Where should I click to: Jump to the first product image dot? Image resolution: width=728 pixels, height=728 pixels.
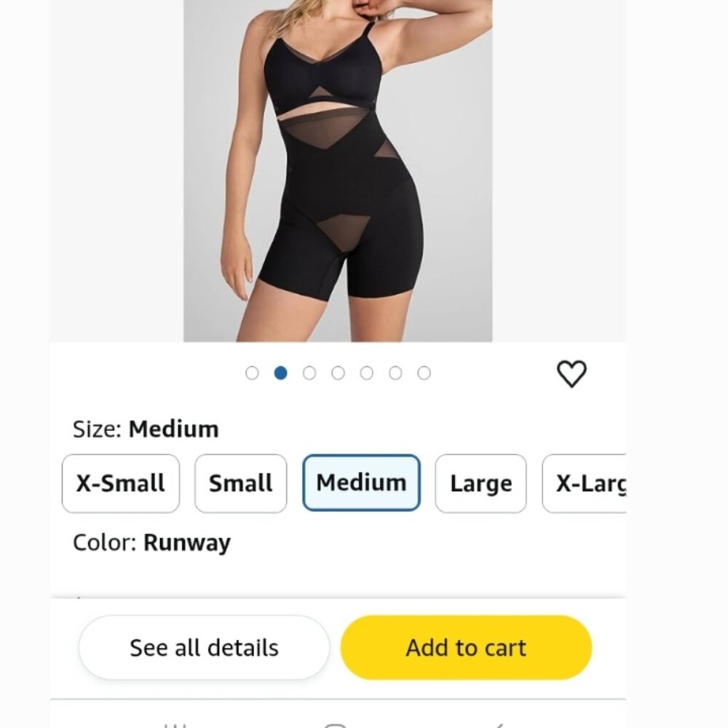click(252, 372)
